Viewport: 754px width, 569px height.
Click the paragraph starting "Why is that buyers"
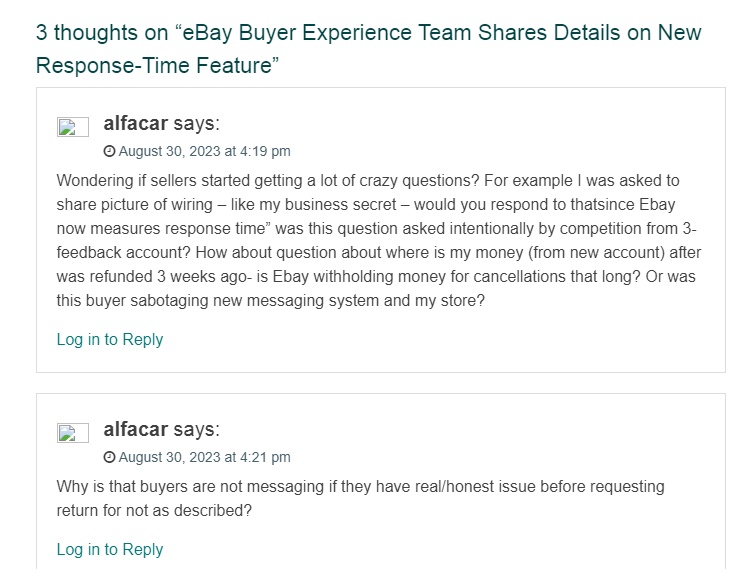(x=361, y=498)
